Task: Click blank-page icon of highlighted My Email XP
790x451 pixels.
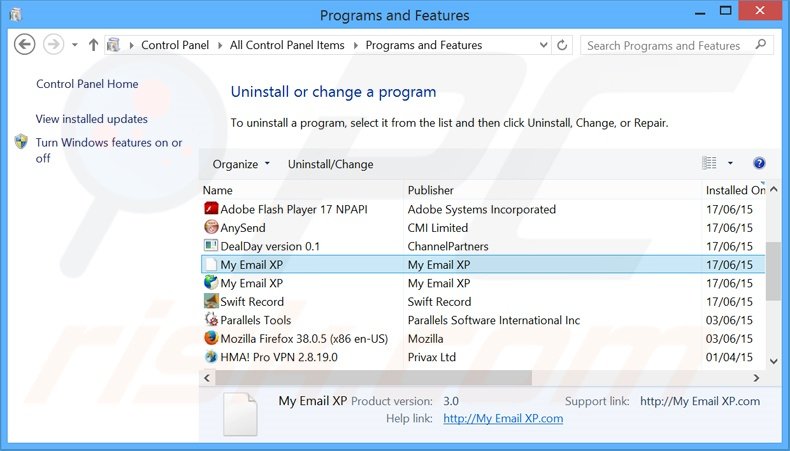Action: click(211, 265)
